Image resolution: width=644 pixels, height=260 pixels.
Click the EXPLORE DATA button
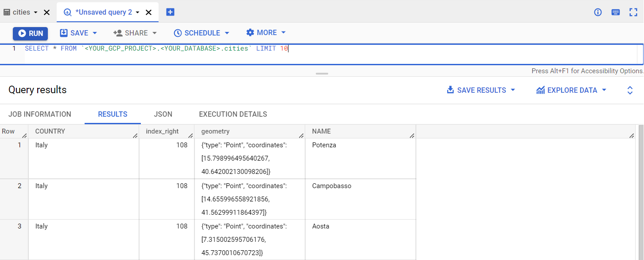pyautogui.click(x=566, y=90)
